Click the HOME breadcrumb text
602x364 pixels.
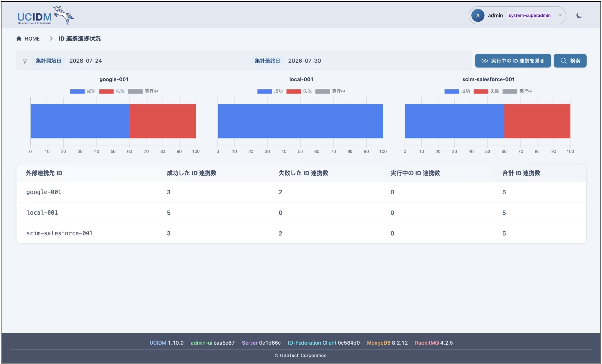32,39
